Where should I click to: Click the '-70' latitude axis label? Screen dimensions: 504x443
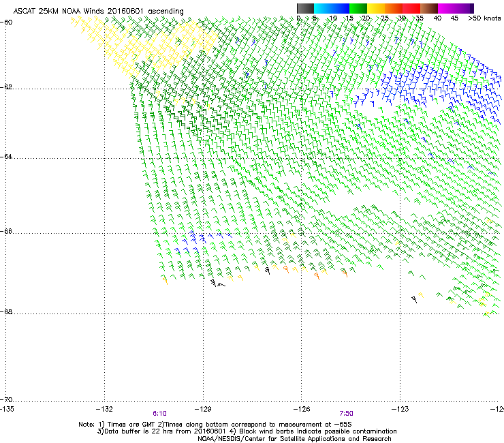click(6, 400)
